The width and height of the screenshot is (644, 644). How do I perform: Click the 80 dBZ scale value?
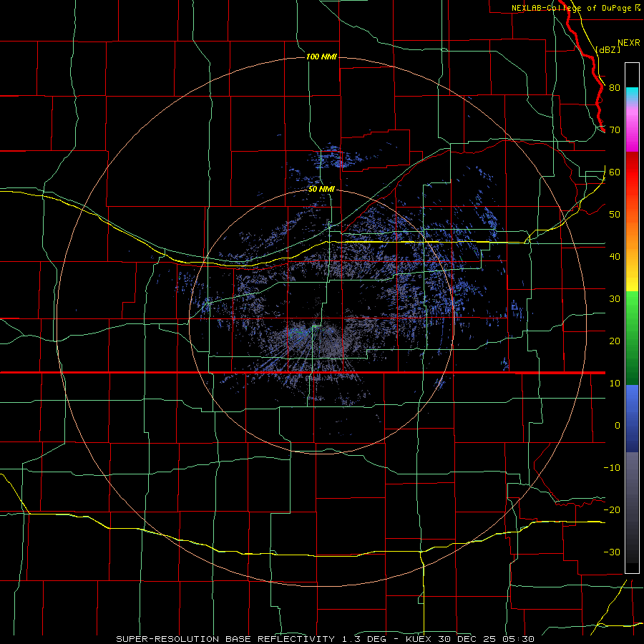point(615,88)
